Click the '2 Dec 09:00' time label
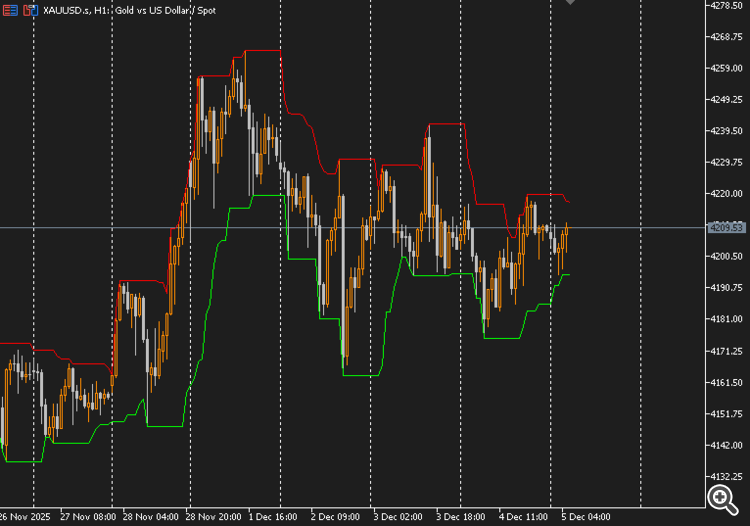750x526 pixels. click(335, 517)
